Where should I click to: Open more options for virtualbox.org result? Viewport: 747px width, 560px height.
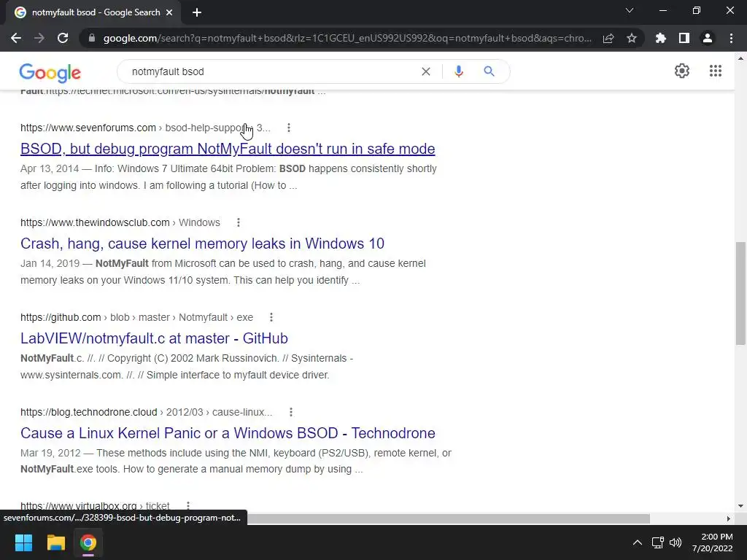[188, 505]
